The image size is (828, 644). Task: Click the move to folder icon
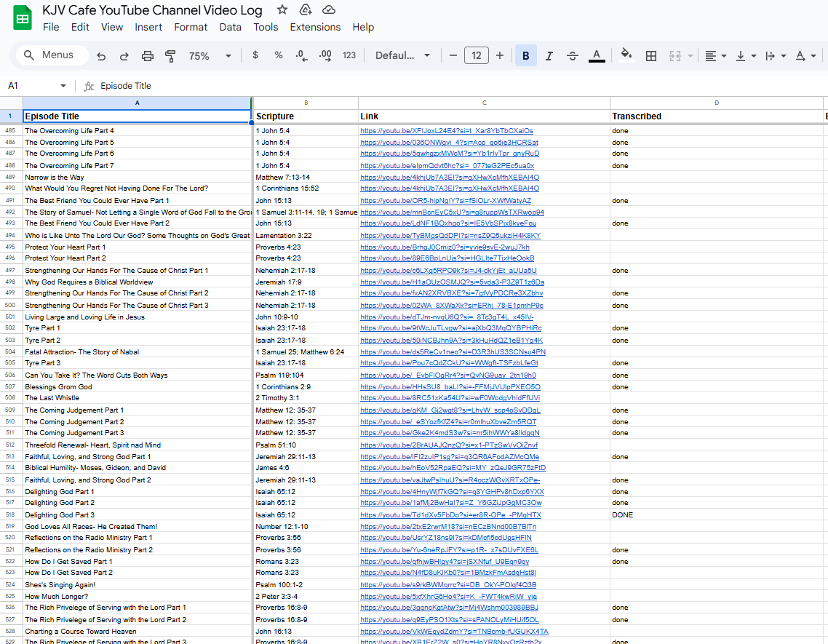[305, 10]
